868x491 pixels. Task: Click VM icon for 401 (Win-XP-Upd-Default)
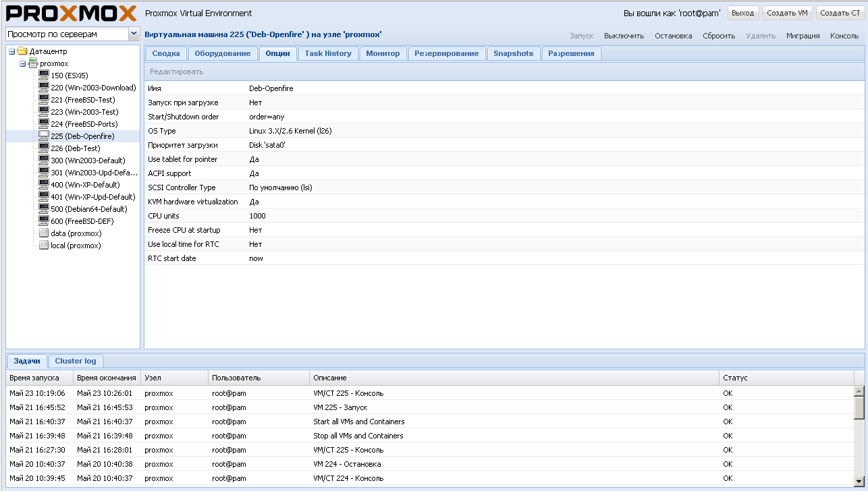point(44,197)
